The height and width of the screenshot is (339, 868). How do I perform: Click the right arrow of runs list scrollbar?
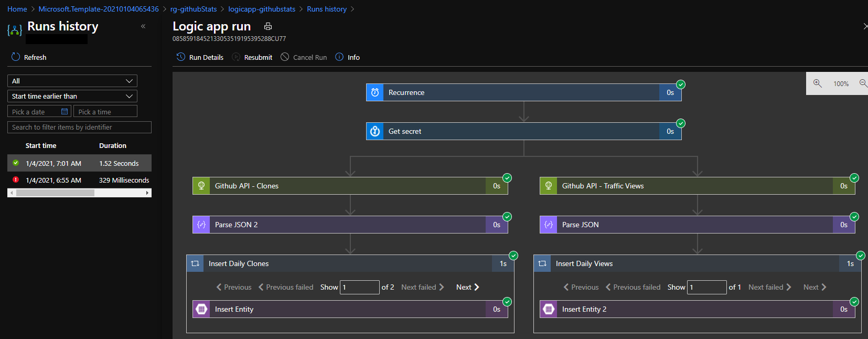pos(147,193)
